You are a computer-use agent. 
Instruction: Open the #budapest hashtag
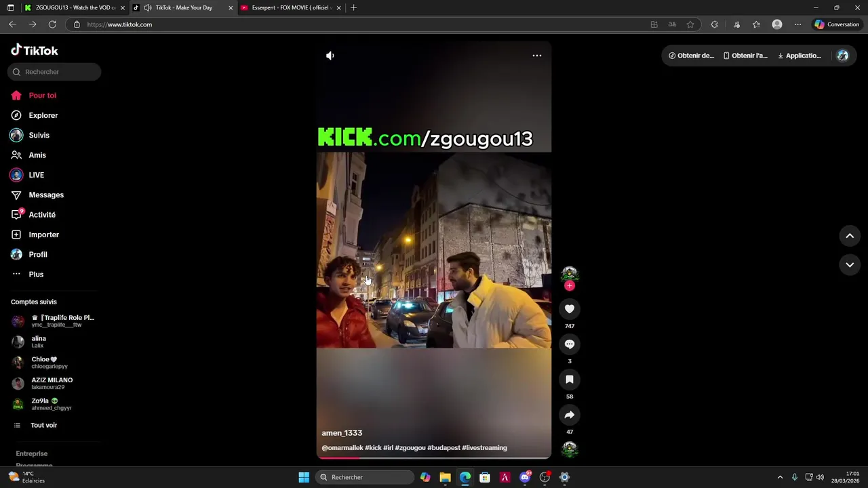click(443, 448)
